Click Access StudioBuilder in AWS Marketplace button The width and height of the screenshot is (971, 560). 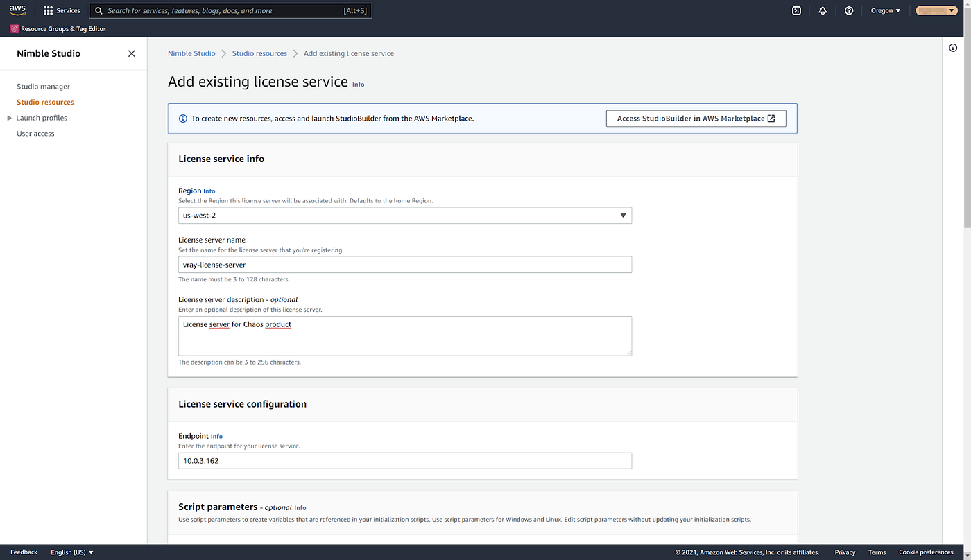coord(696,119)
